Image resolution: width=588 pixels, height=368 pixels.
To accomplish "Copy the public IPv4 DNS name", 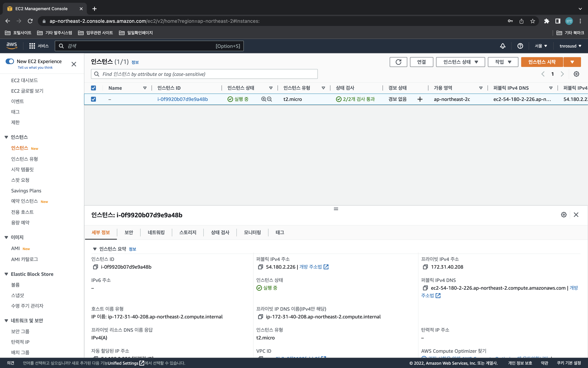I will point(425,288).
